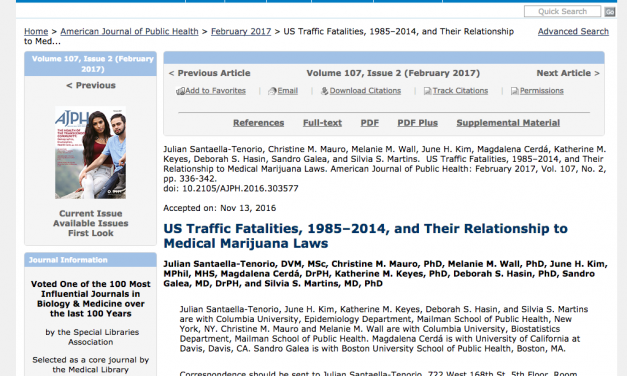Click the Download Citations link text
Viewport: 627px width, 376px height.
[365, 91]
